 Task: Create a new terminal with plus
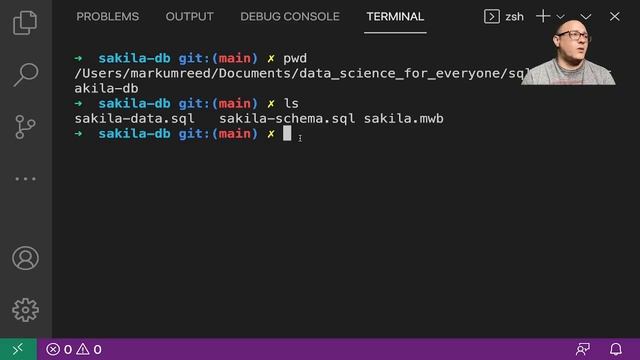543,17
